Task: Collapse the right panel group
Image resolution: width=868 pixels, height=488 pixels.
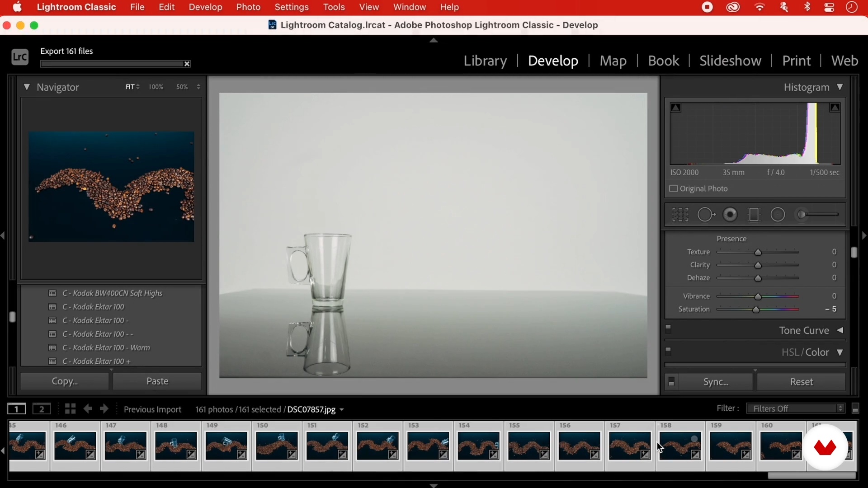Action: 864,235
